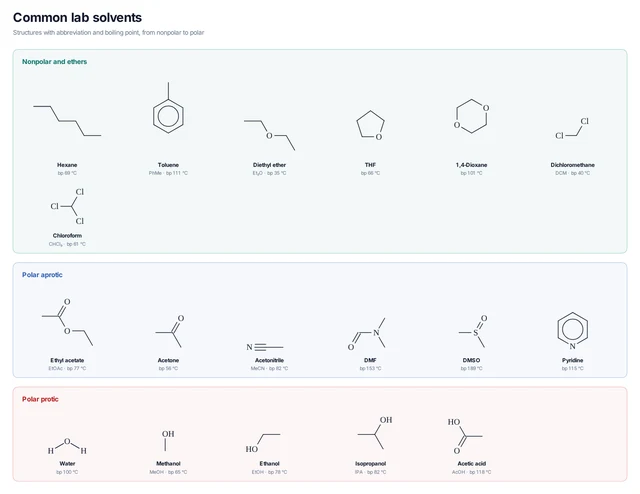
Task: Select the 'PhMe · bp 111 °C' caption
Action: (x=168, y=173)
